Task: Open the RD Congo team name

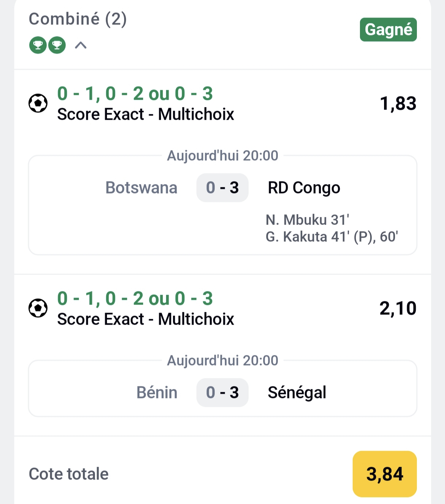Action: click(304, 188)
